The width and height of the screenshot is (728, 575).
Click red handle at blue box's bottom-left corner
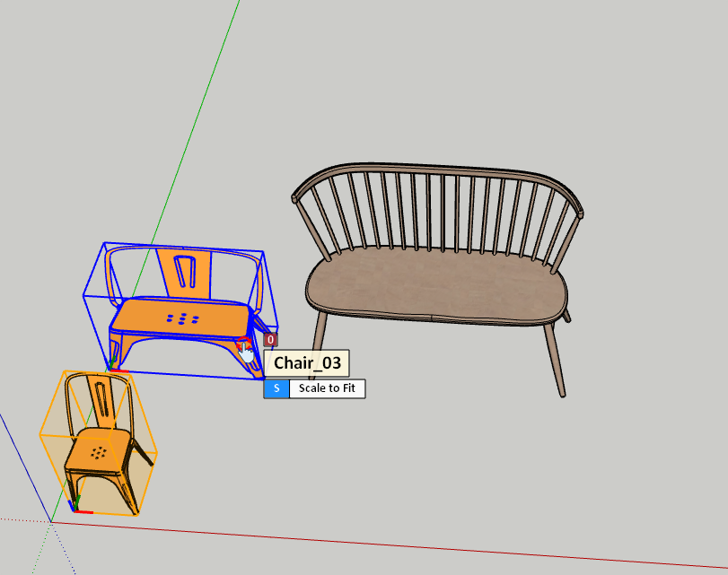tap(118, 370)
